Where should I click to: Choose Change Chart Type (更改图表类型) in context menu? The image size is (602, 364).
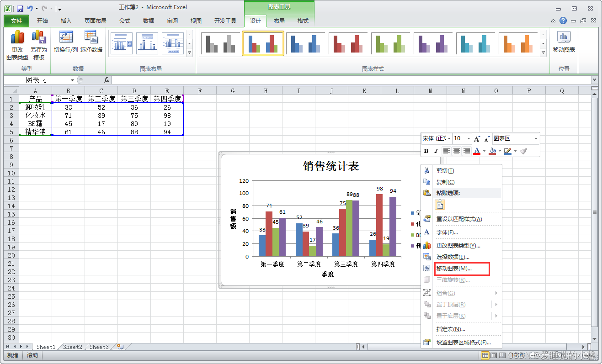[461, 245]
